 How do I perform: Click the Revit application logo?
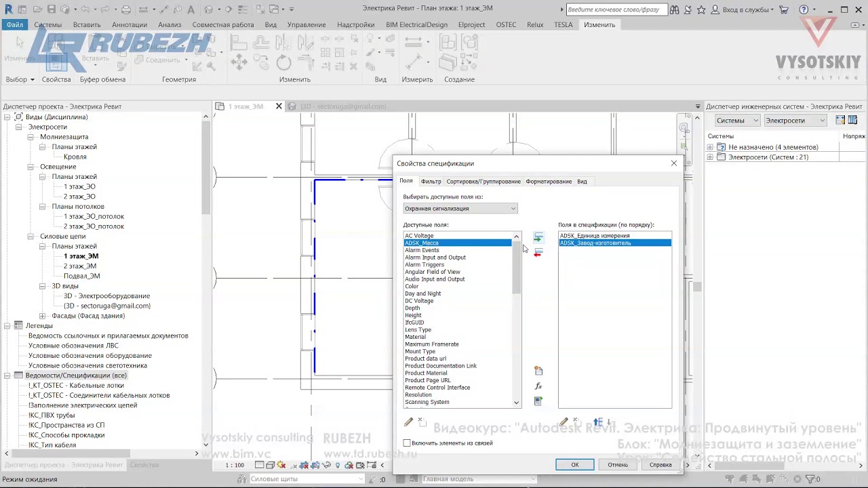(x=8, y=9)
